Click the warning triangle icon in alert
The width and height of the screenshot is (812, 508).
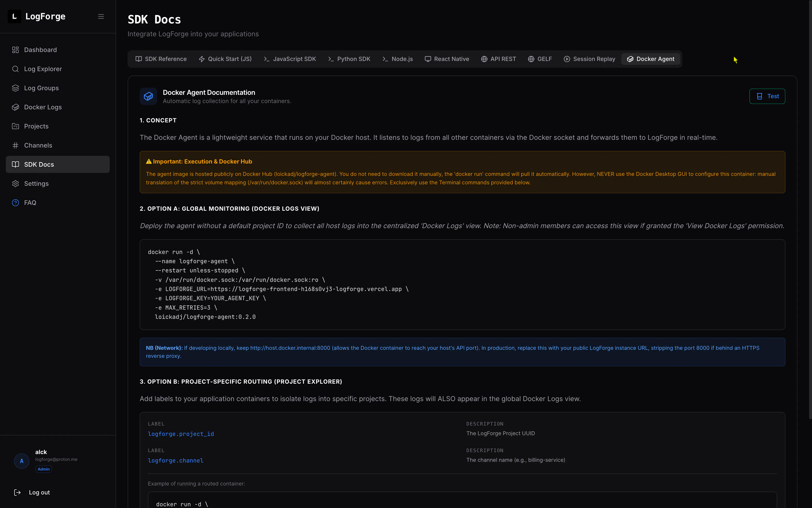[149, 161]
